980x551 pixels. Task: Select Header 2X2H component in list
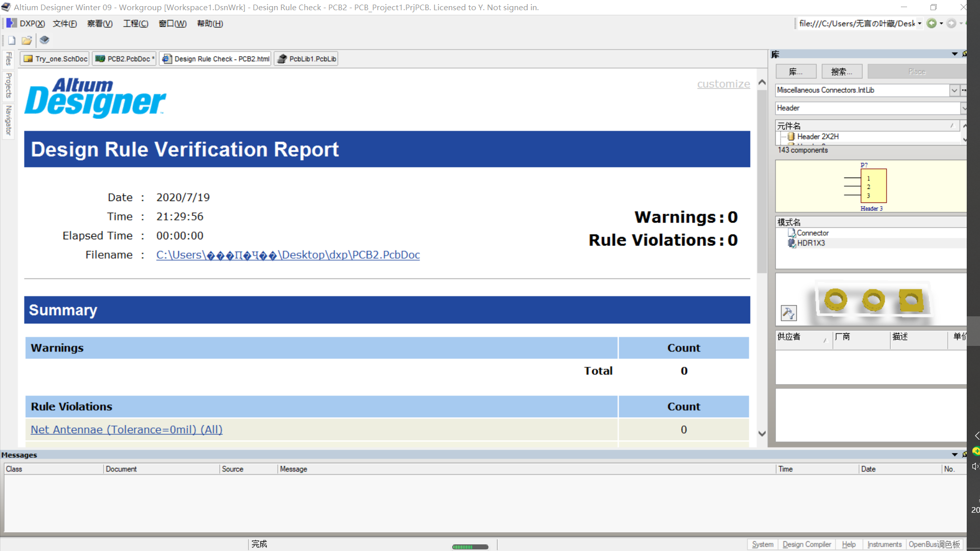tap(818, 137)
